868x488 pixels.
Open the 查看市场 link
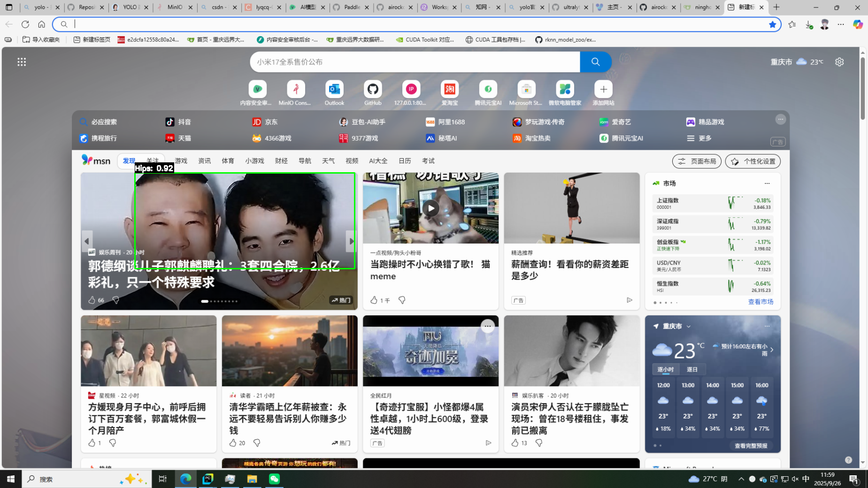click(x=760, y=302)
